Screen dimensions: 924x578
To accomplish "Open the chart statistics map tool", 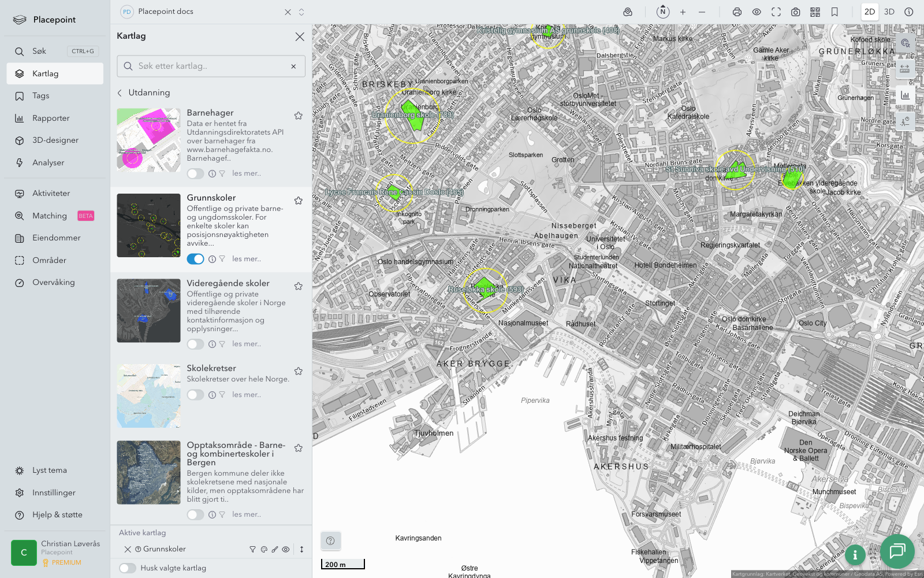I will pos(905,95).
